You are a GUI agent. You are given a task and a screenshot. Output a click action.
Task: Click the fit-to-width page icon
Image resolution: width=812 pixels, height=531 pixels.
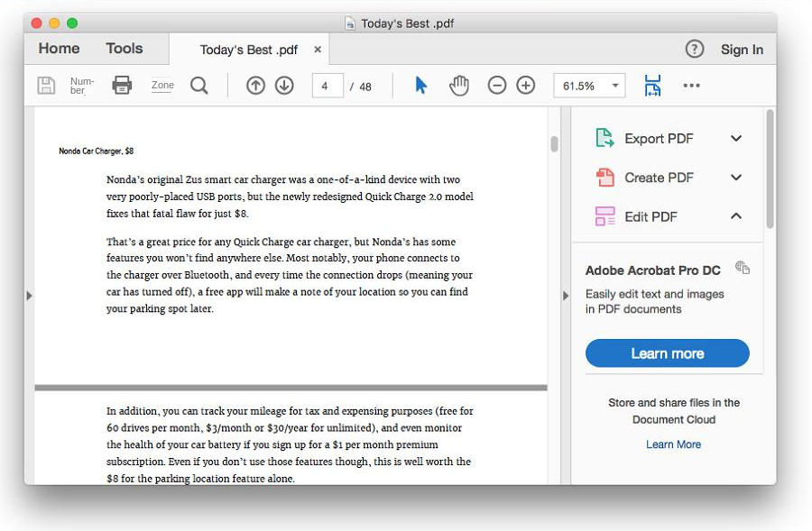[652, 86]
